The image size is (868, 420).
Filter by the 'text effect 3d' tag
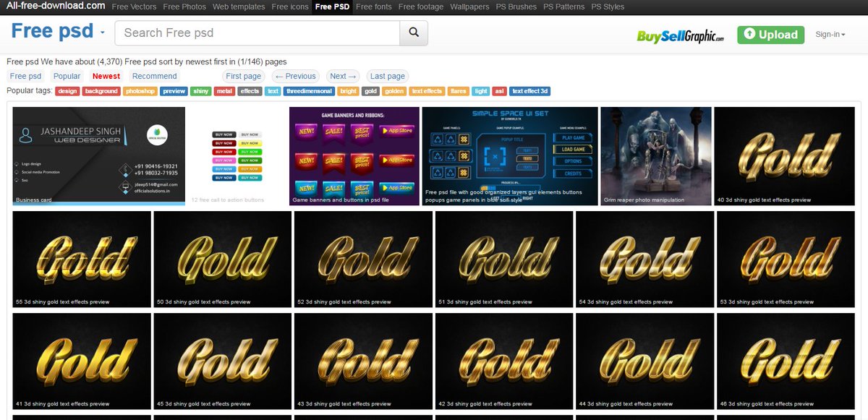530,91
